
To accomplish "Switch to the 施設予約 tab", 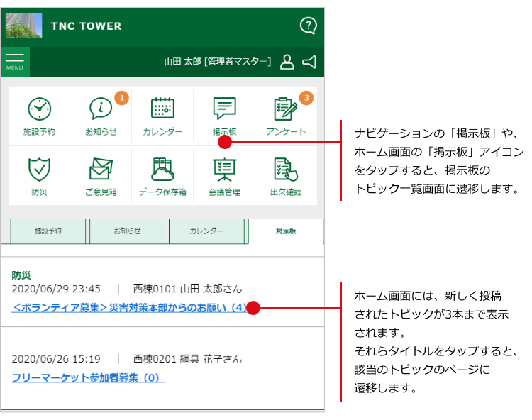I will click(48, 231).
